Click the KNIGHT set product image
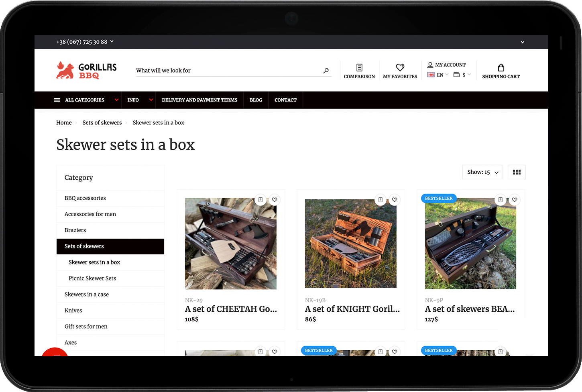 350,244
